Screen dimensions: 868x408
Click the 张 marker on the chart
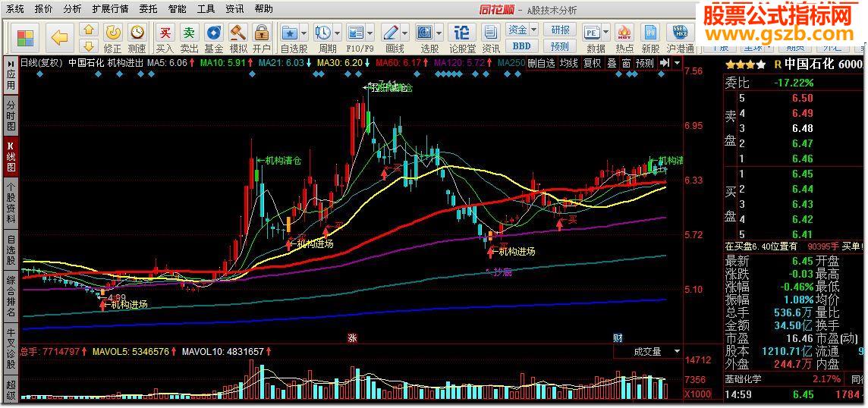click(x=352, y=337)
